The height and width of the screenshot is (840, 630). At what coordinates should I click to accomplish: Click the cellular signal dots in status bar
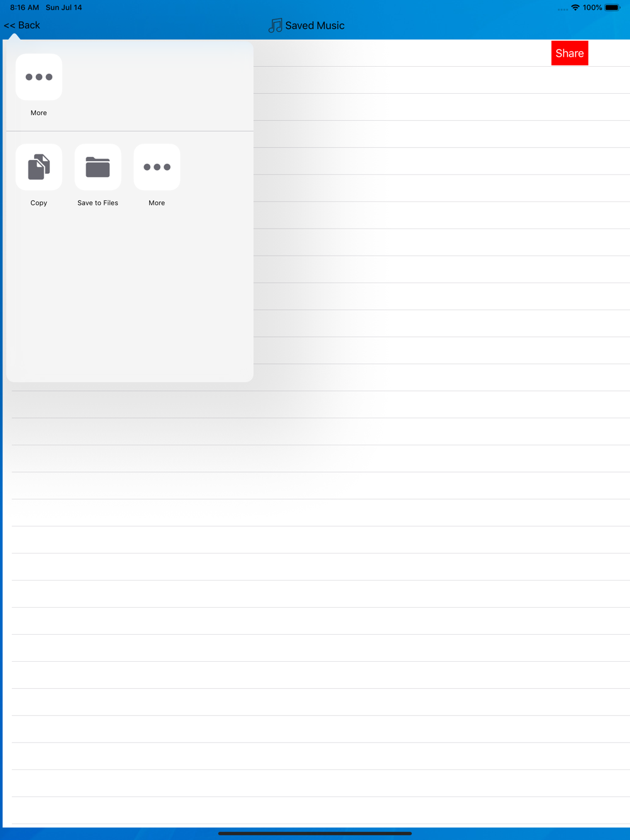pyautogui.click(x=563, y=9)
